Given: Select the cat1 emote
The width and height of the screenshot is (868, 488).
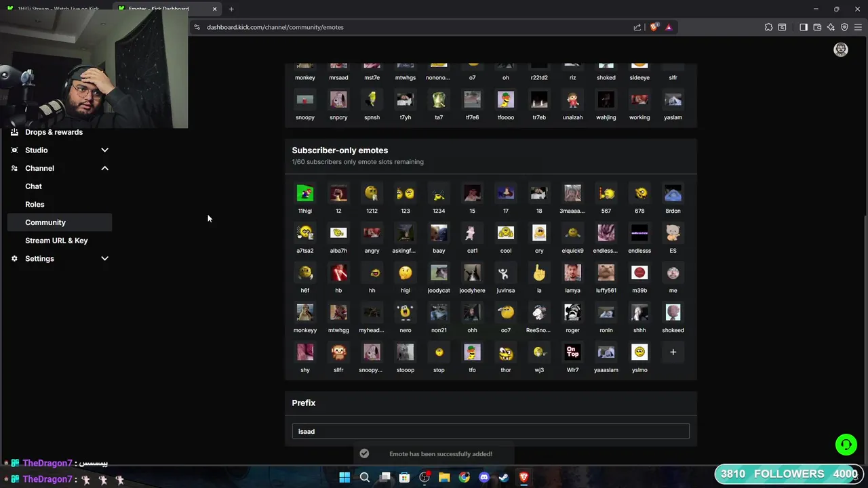Looking at the screenshot, I should 472,234.
